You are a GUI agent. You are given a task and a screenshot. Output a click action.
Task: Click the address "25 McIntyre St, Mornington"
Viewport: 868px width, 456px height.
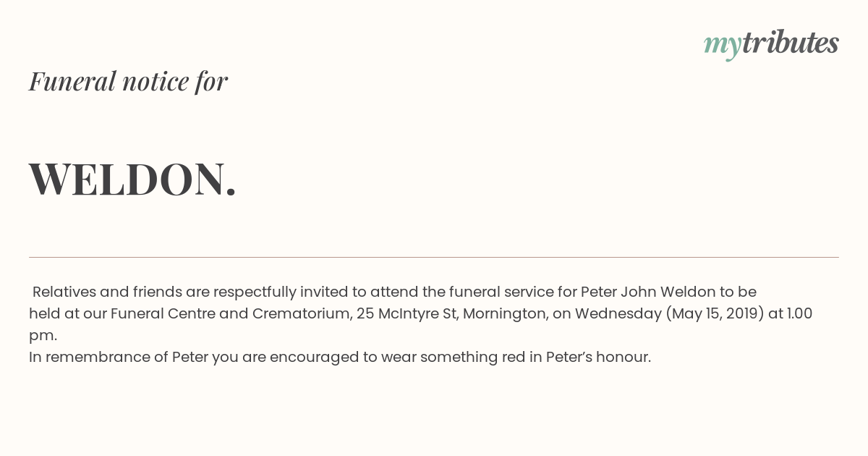(451, 314)
